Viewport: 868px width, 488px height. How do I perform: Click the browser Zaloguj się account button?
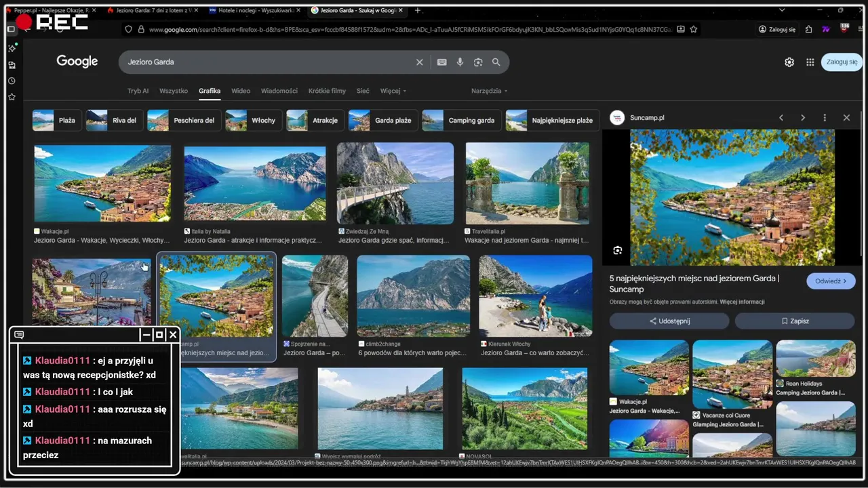(777, 29)
